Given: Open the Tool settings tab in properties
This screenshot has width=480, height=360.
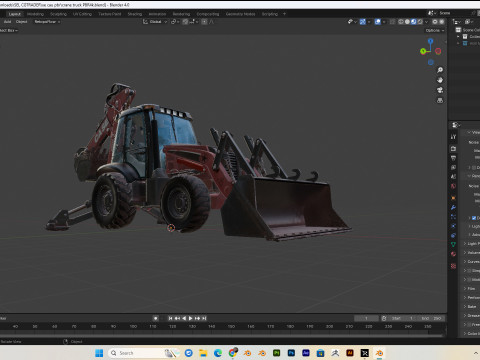Looking at the screenshot, I should tap(453, 137).
